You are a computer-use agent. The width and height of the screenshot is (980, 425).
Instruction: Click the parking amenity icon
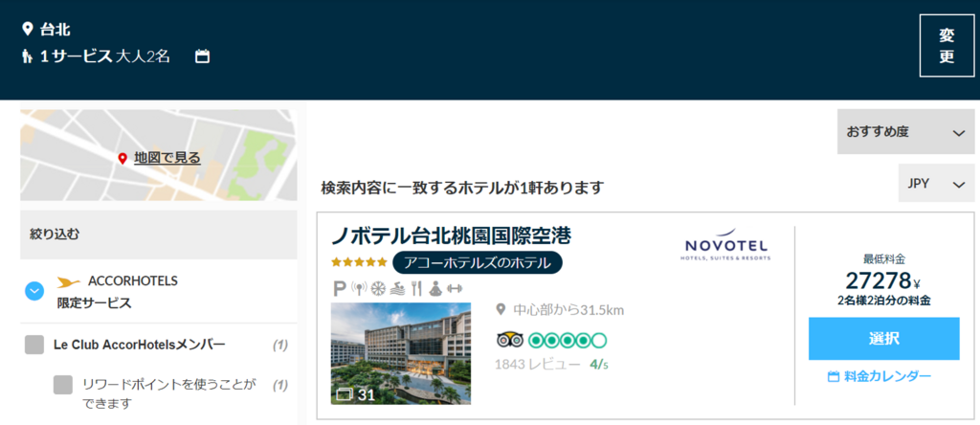click(340, 289)
